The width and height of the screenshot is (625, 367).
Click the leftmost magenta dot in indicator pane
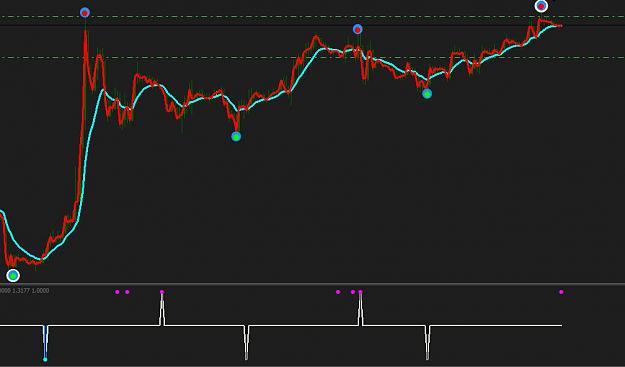pos(117,292)
